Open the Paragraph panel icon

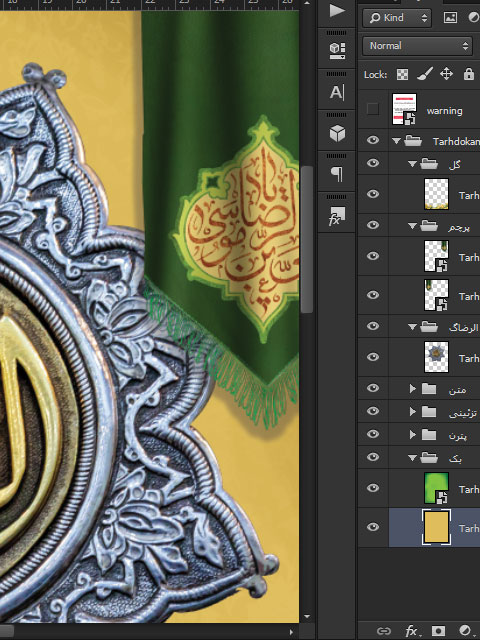pos(337,174)
